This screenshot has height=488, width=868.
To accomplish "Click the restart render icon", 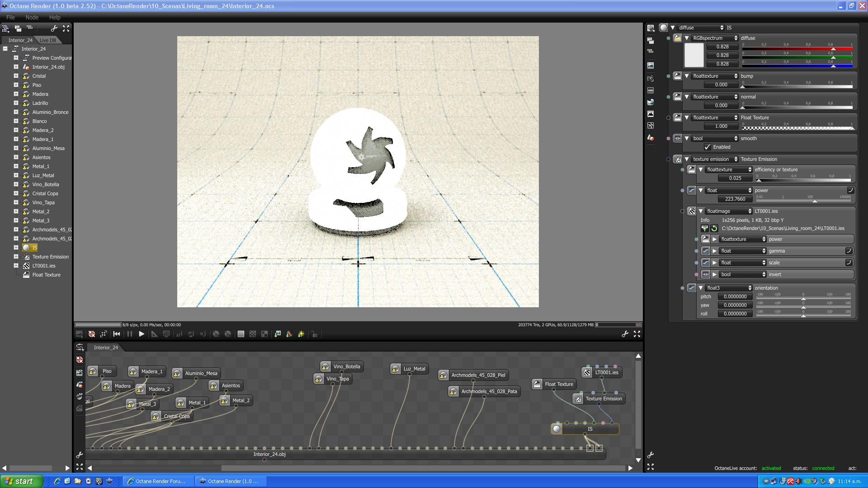I will [117, 334].
